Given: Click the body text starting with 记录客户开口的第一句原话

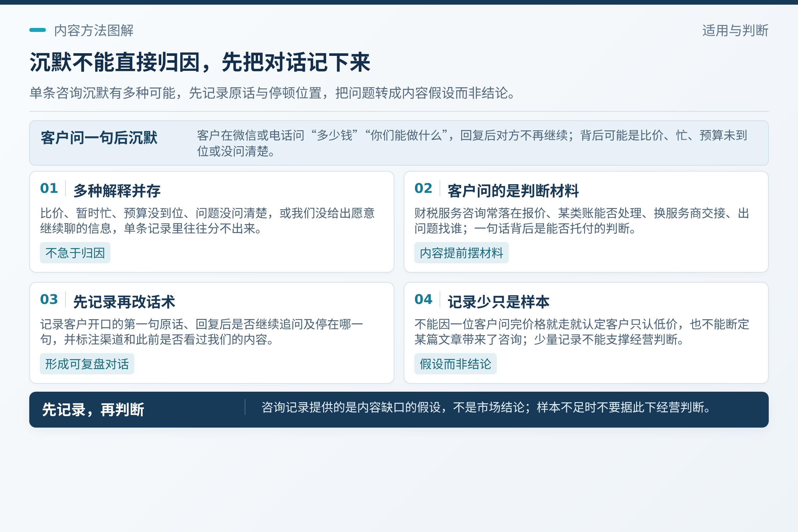Looking at the screenshot, I should pyautogui.click(x=201, y=332).
